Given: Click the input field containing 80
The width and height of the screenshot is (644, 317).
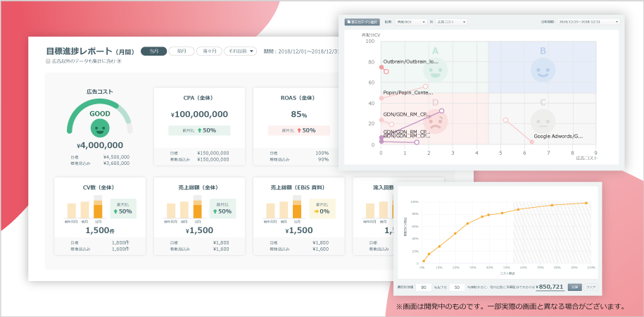Looking at the screenshot, I should pos(423,287).
